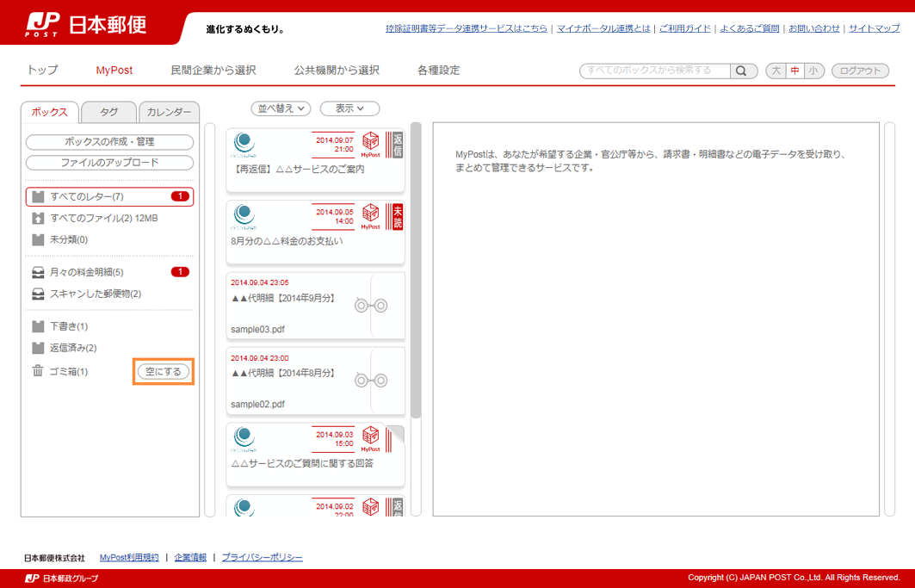
Task: Switch to the タグ tab
Action: [x=108, y=112]
